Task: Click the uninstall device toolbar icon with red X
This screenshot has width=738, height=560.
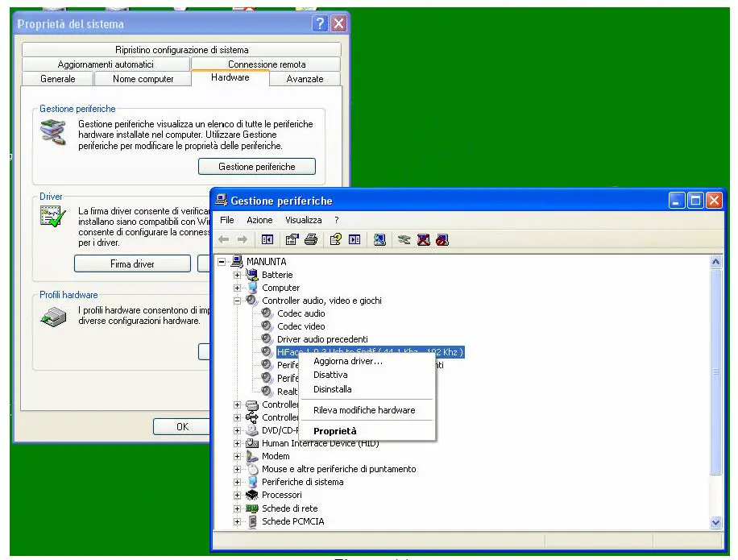Action: point(424,239)
